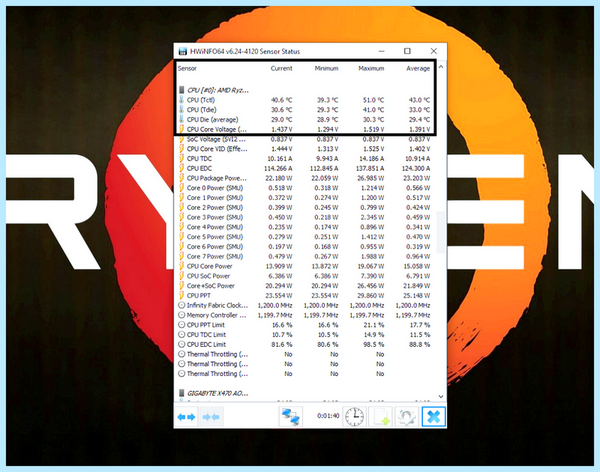This screenshot has height=472, width=600.
Task: Minimize the HWiNFO64 Sensor Status window
Action: pos(382,51)
